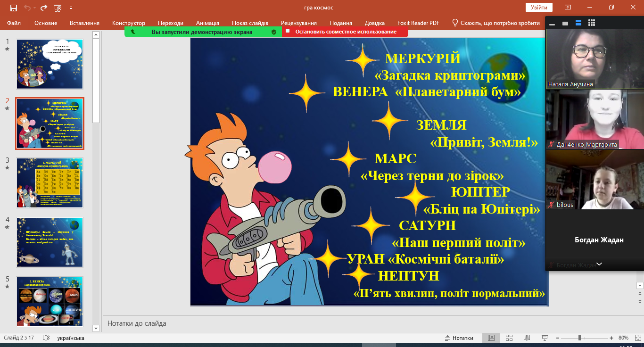Click 'МЕРКУРІЙ' text on slide
Viewport: 644px width, 347px height.
(x=423, y=58)
